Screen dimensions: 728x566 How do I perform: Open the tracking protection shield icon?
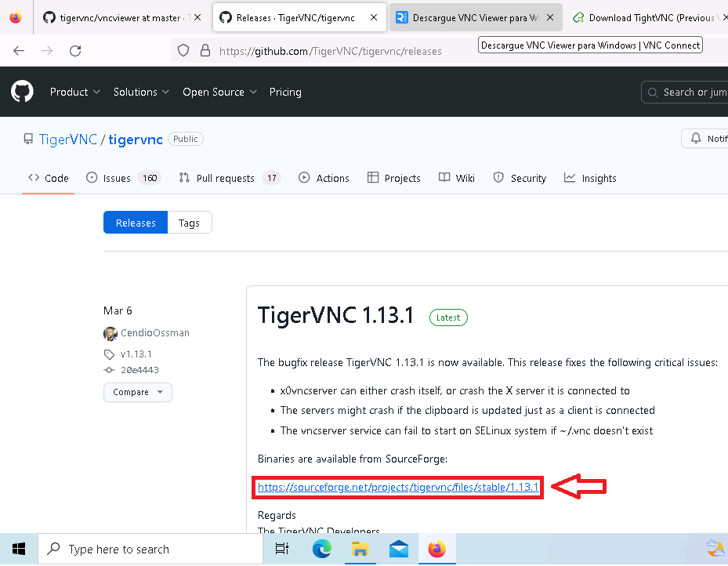click(x=183, y=50)
